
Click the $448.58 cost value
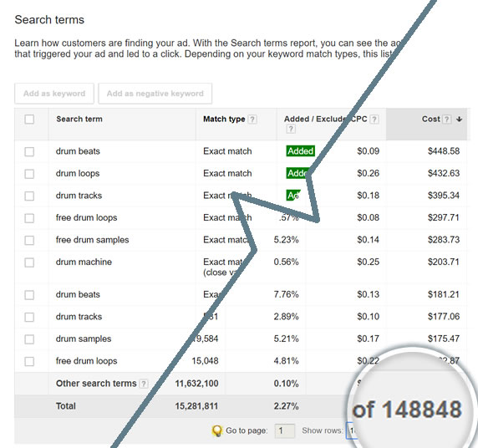click(444, 151)
